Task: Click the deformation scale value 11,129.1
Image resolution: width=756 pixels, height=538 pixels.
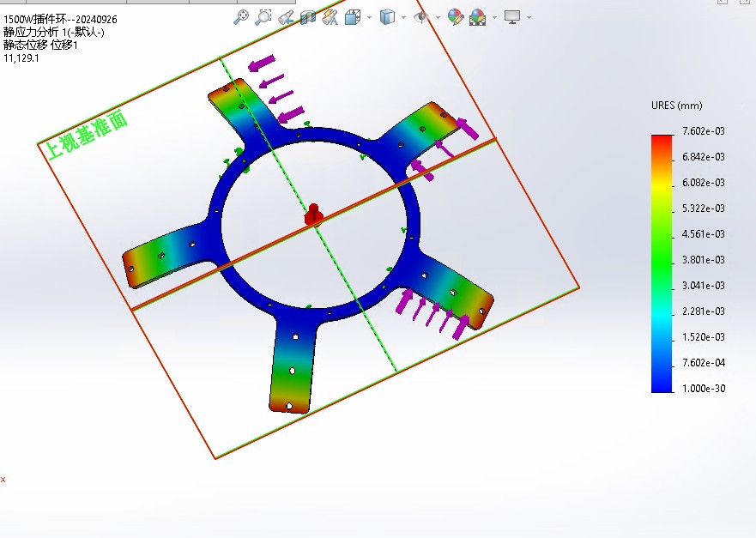Action: tap(21, 58)
